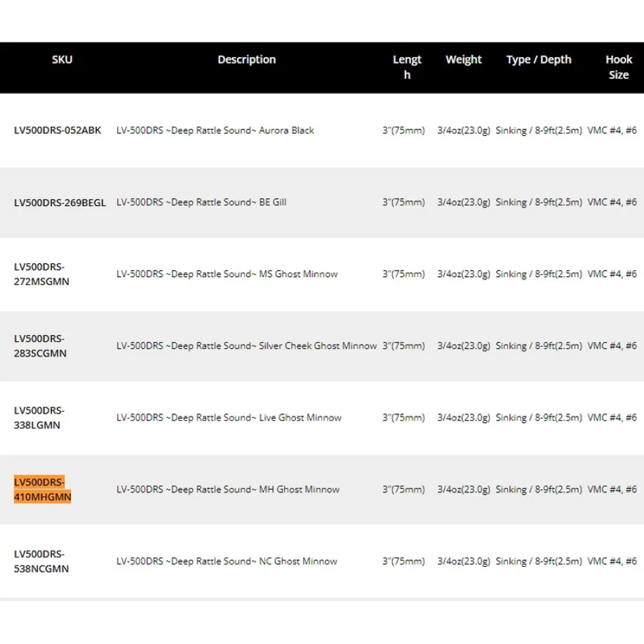Select SKU LV500DRS-283SCGMN

pos(40,346)
